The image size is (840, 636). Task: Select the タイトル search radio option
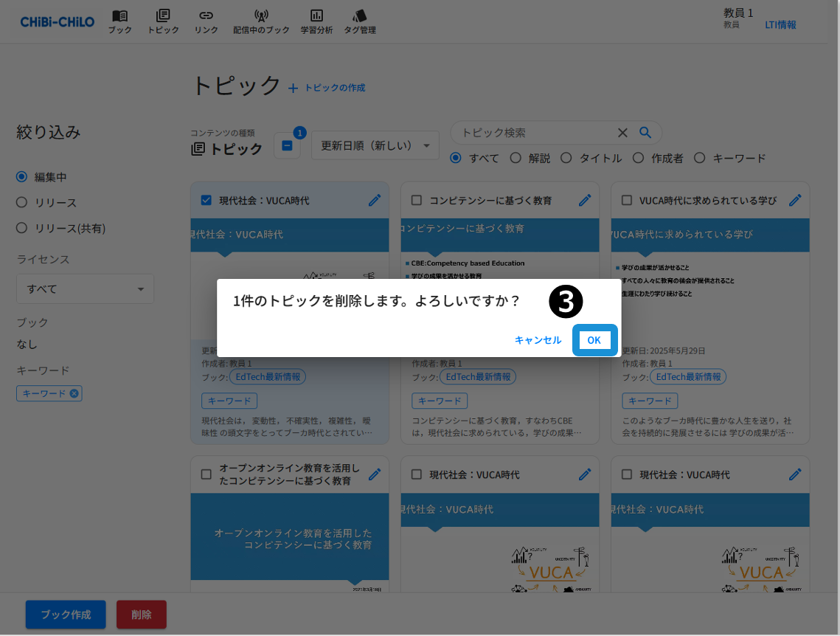click(566, 158)
